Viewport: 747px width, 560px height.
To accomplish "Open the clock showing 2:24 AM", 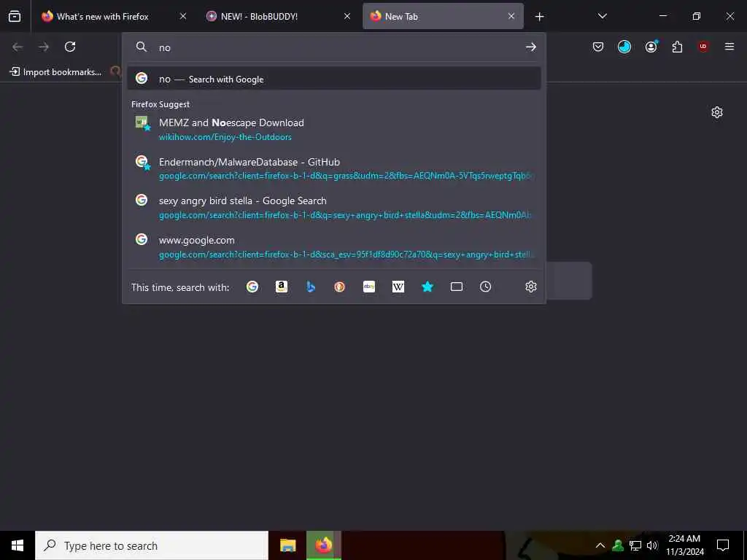I will (684, 545).
